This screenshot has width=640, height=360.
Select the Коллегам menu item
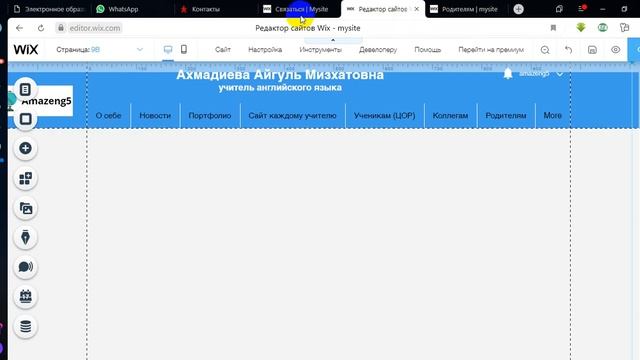pyautogui.click(x=451, y=116)
